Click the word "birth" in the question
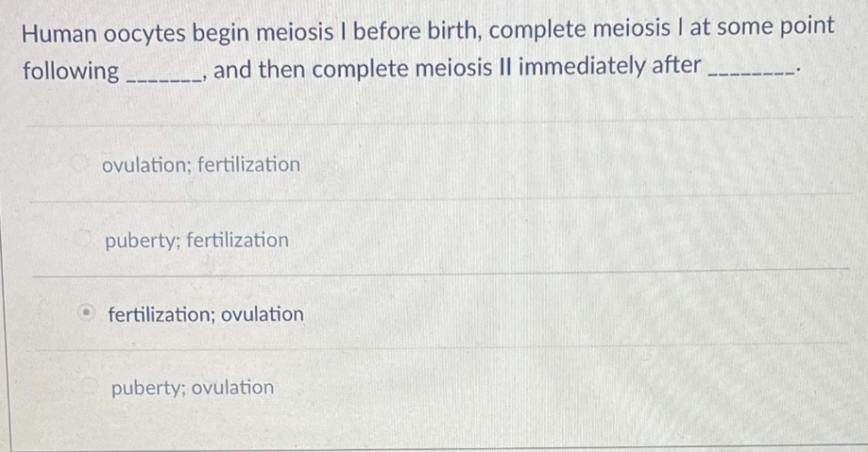Image resolution: width=868 pixels, height=452 pixels. pyautogui.click(x=453, y=31)
